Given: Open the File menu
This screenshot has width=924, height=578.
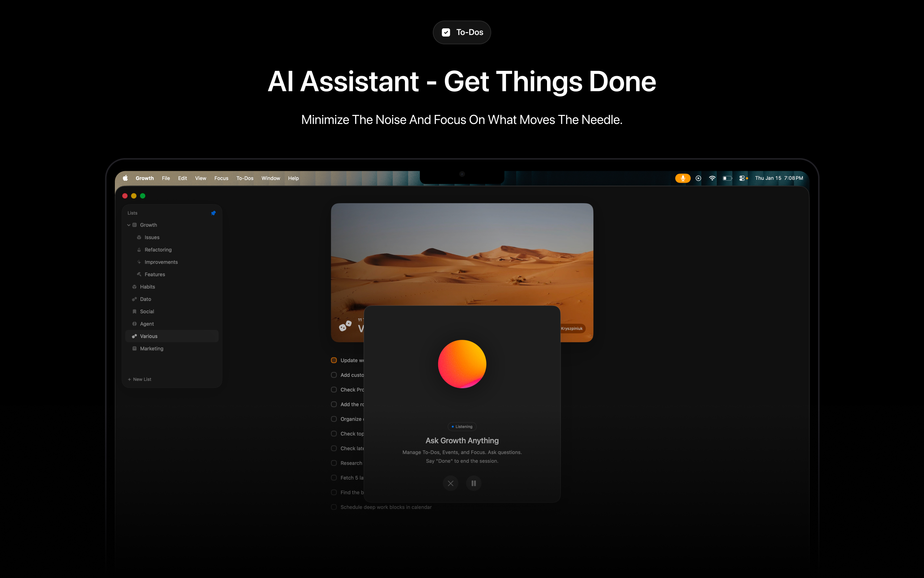Looking at the screenshot, I should pos(166,178).
